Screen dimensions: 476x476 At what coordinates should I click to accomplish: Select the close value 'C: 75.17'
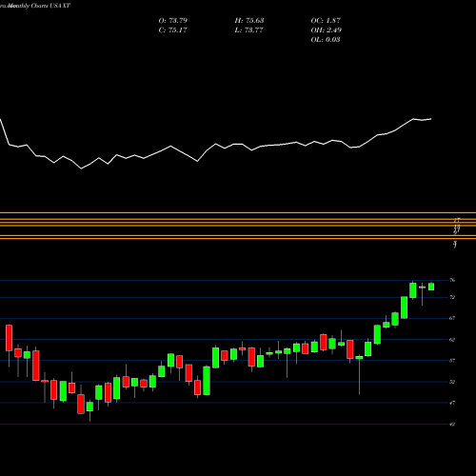[x=172, y=30]
